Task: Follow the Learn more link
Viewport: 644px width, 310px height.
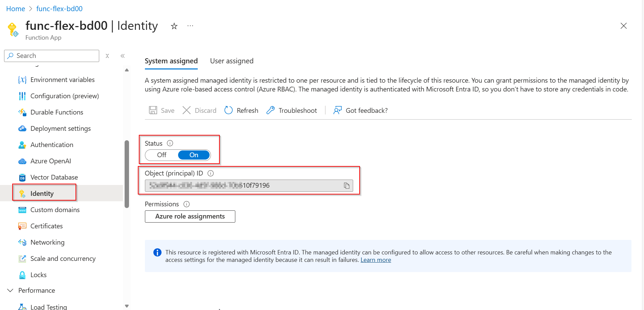Action: (x=376, y=260)
